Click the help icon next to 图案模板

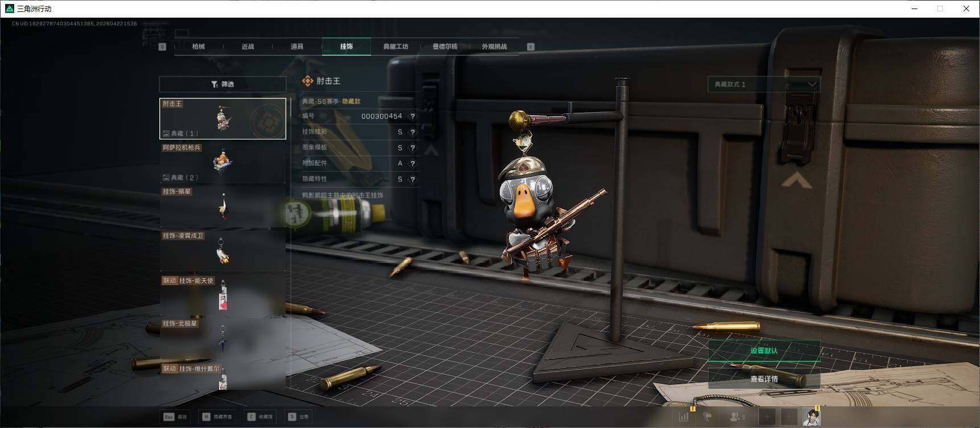point(413,148)
